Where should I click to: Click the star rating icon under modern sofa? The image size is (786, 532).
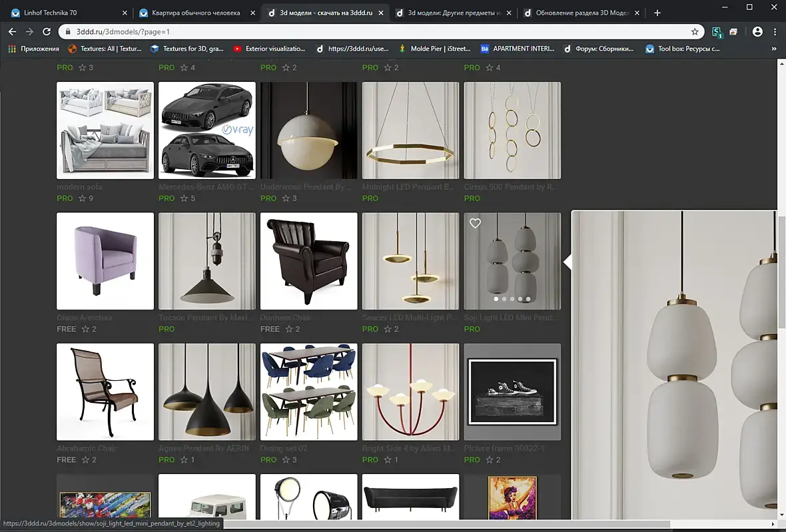[82, 198]
